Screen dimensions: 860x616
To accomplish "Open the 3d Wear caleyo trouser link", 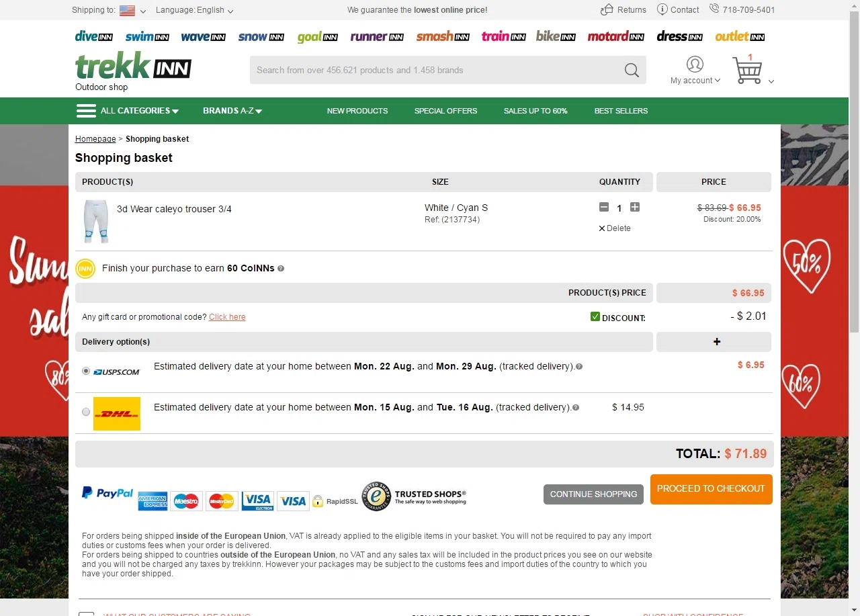I will pos(174,209).
